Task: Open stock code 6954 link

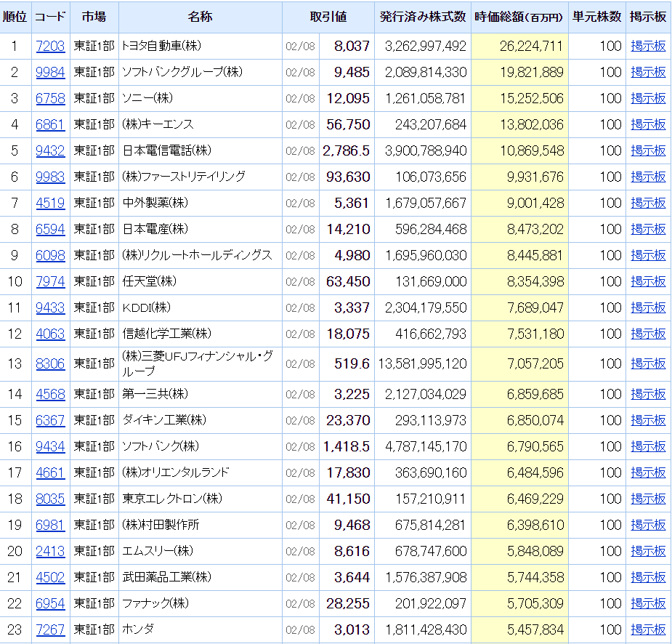Action: point(50,603)
